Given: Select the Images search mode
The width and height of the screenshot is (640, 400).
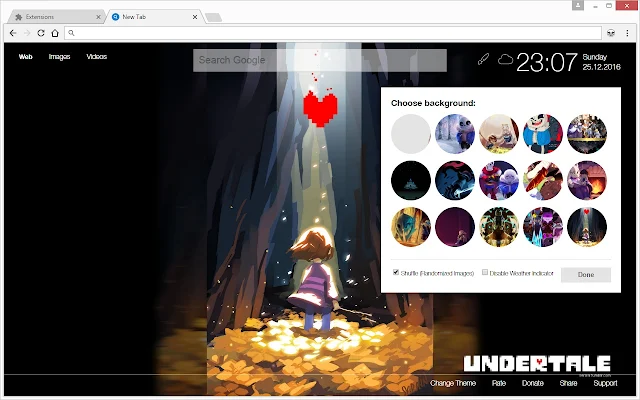Looking at the screenshot, I should 59,57.
